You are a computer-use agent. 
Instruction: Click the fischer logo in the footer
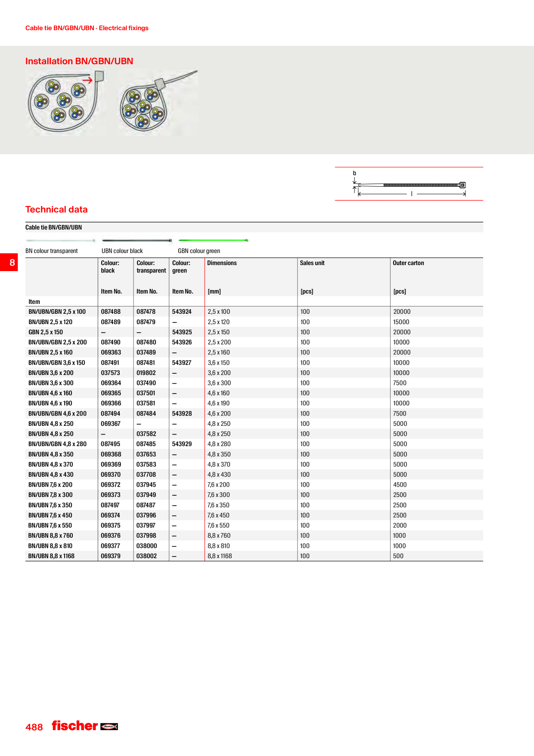click(85, 726)
